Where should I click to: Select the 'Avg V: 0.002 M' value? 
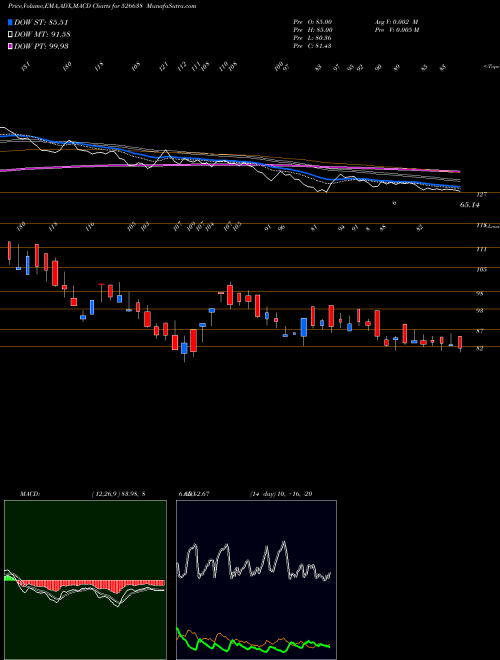coord(396,22)
